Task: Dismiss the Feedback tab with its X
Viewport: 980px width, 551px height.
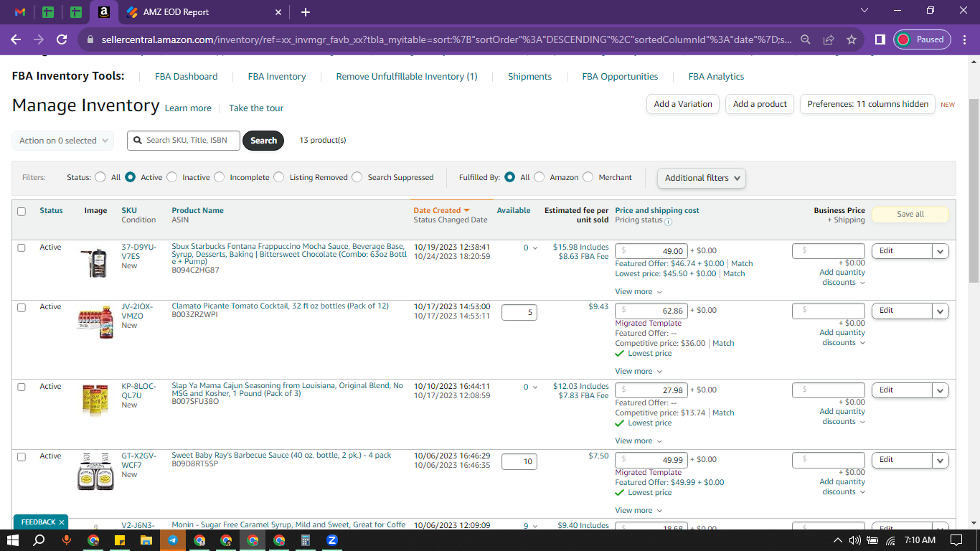Action: coord(62,522)
